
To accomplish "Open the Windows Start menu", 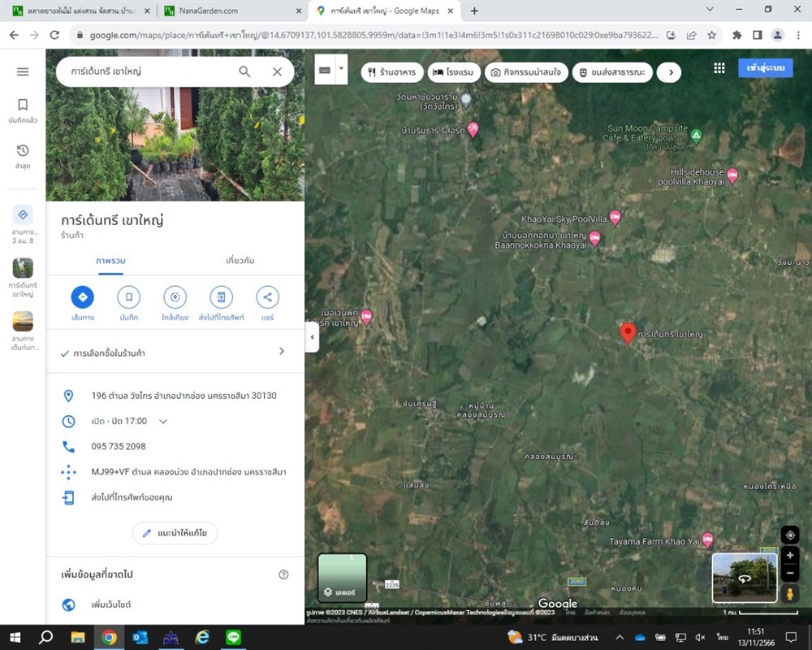I will click(15, 637).
